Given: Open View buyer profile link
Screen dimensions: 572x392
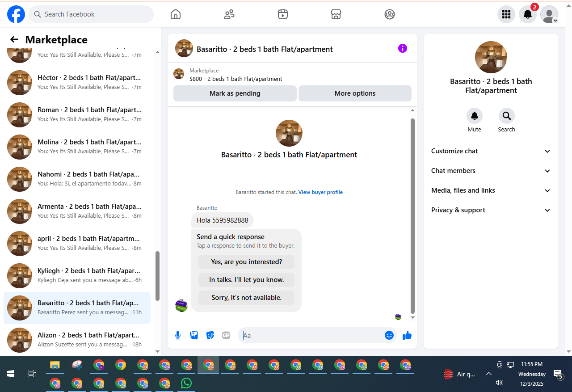Looking at the screenshot, I should (x=320, y=192).
